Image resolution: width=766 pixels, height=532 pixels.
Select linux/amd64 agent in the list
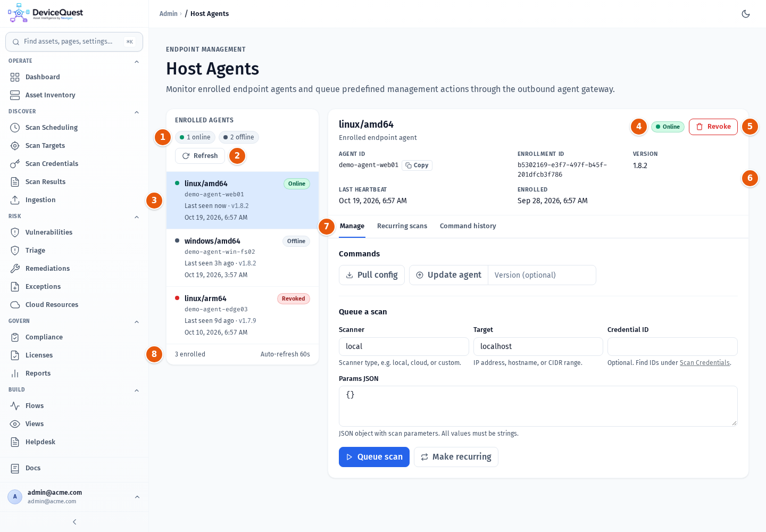tap(243, 201)
